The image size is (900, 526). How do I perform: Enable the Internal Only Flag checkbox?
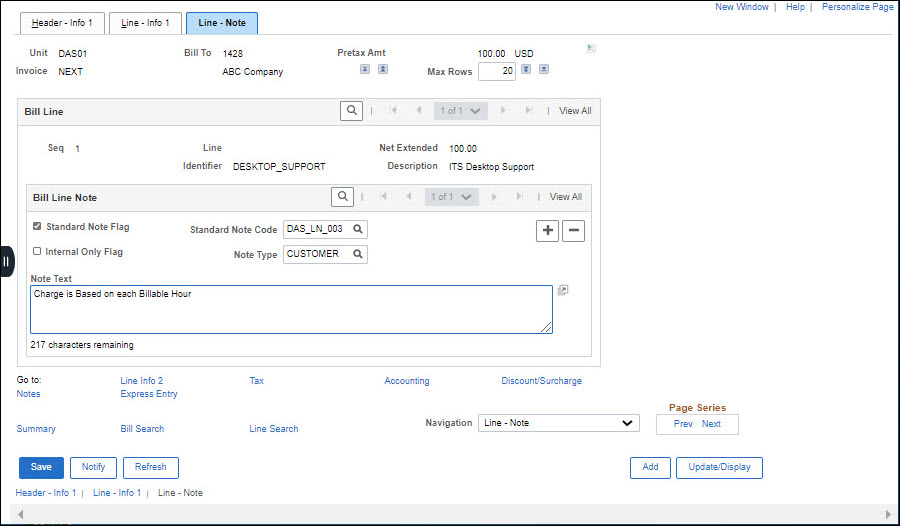pyautogui.click(x=37, y=252)
